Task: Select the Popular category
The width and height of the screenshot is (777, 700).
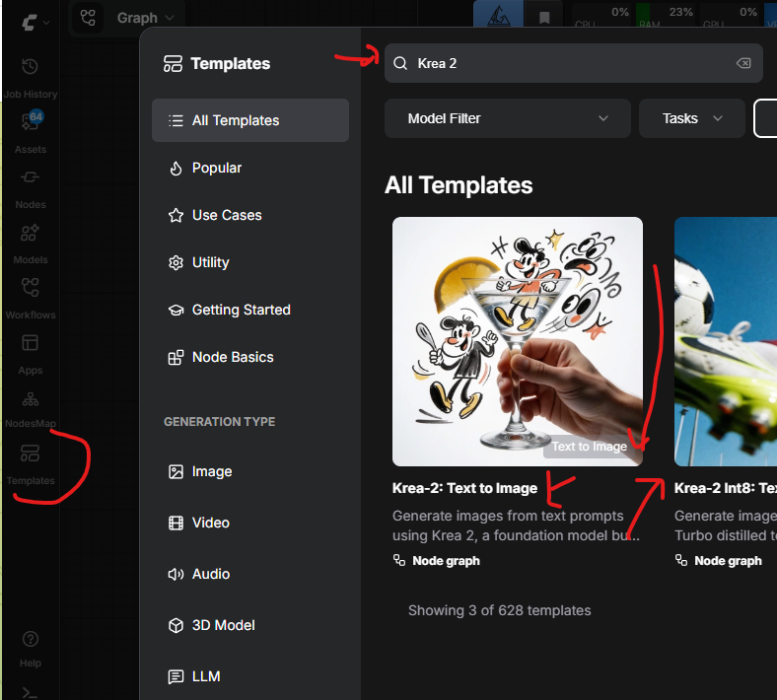Action: 250,168
